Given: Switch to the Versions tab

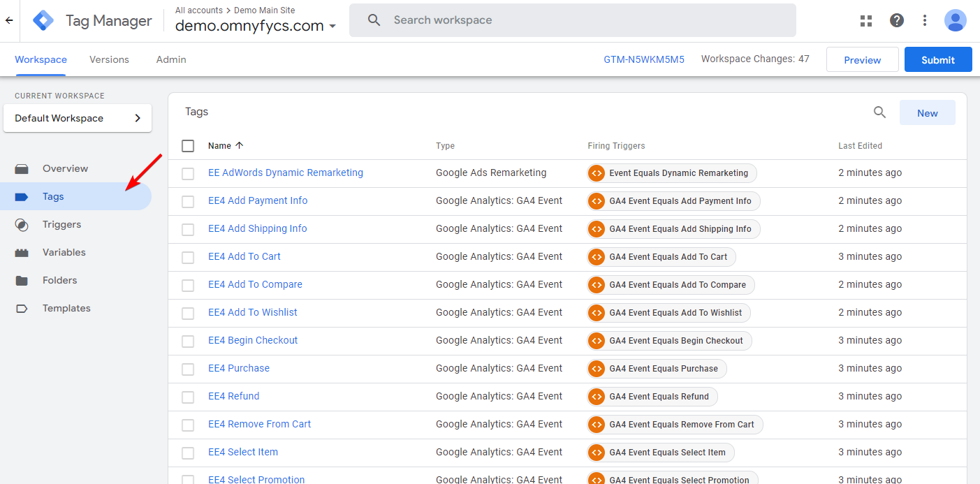Looking at the screenshot, I should pyautogui.click(x=109, y=59).
